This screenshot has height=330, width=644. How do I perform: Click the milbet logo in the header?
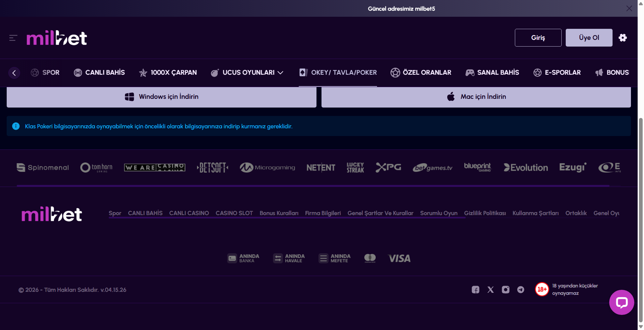[57, 38]
